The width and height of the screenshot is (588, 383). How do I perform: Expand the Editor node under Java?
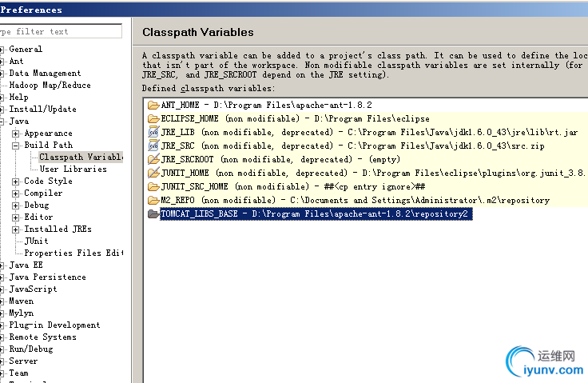click(x=15, y=217)
